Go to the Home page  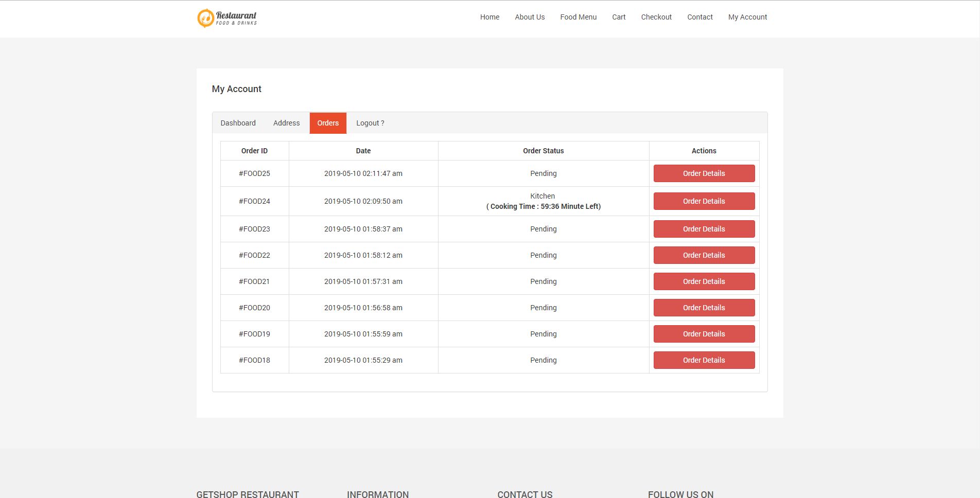pyautogui.click(x=489, y=17)
